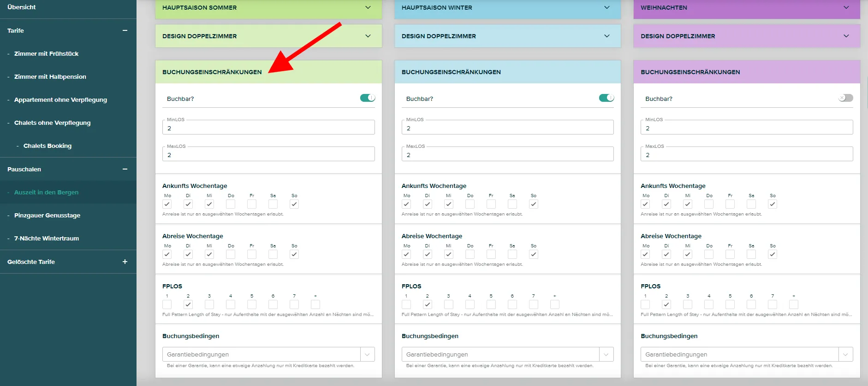Image resolution: width=868 pixels, height=386 pixels.
Task: Uncheck Sunday arrival day in summer column
Action: click(x=294, y=204)
